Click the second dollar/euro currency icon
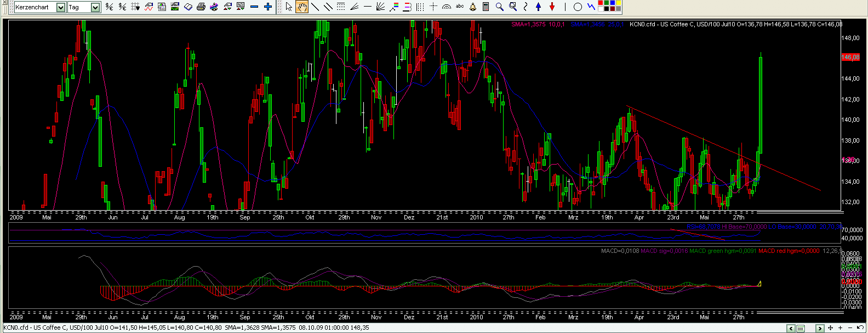 point(122,7)
